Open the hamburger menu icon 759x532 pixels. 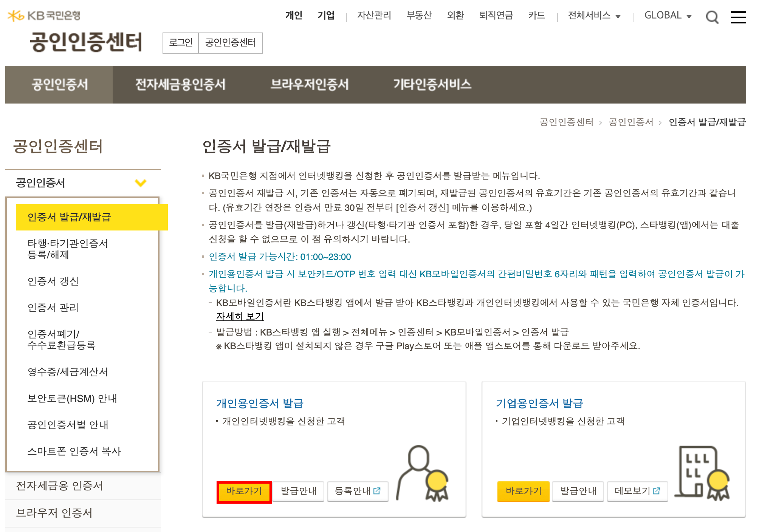pyautogui.click(x=738, y=17)
